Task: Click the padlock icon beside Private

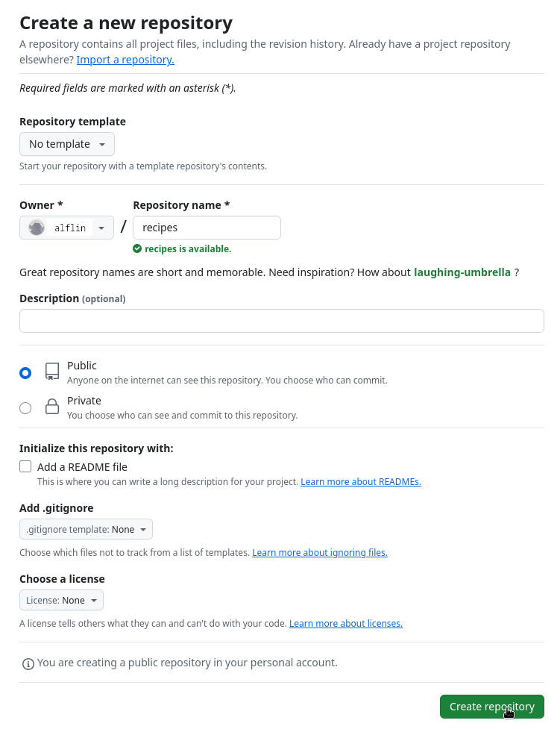Action: 51,407
